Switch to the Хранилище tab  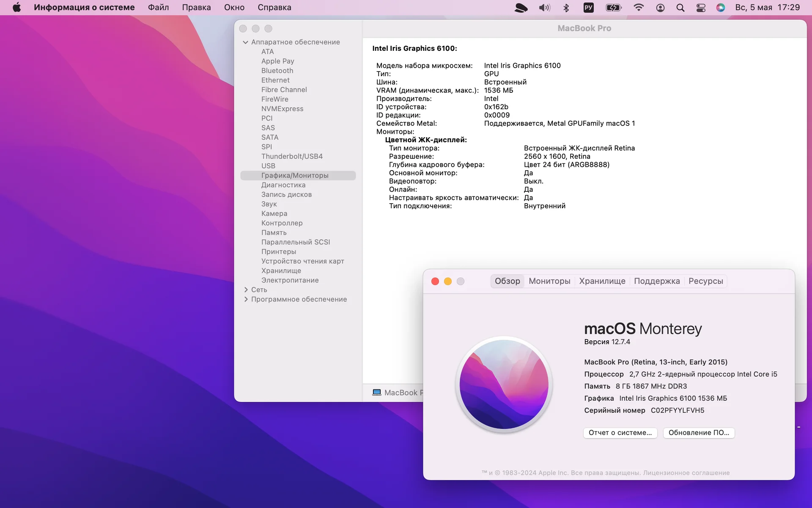(x=602, y=281)
